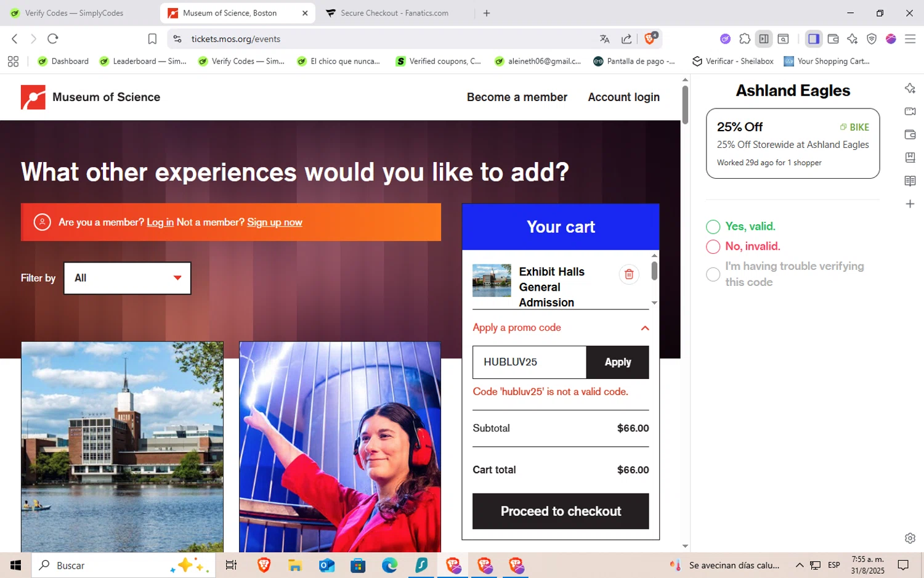Click the share page icon
924x578 pixels.
tap(626, 39)
